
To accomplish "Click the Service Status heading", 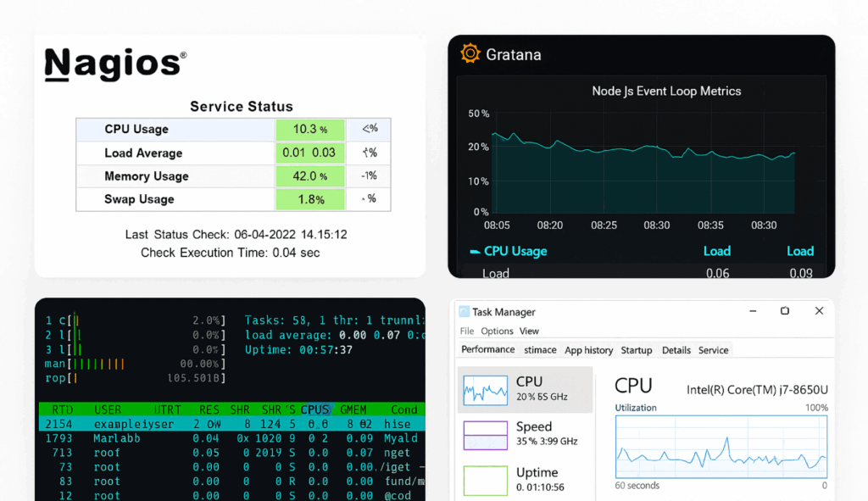I will point(242,106).
